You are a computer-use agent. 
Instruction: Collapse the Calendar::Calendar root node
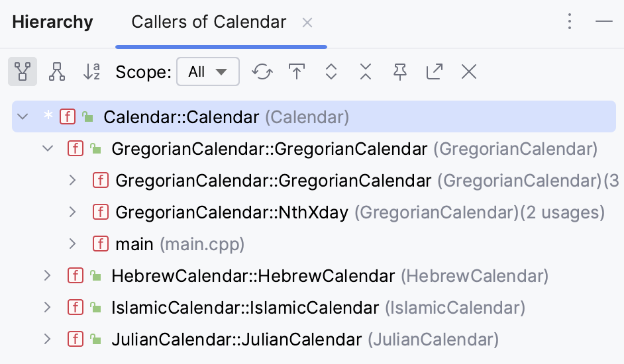[23, 117]
